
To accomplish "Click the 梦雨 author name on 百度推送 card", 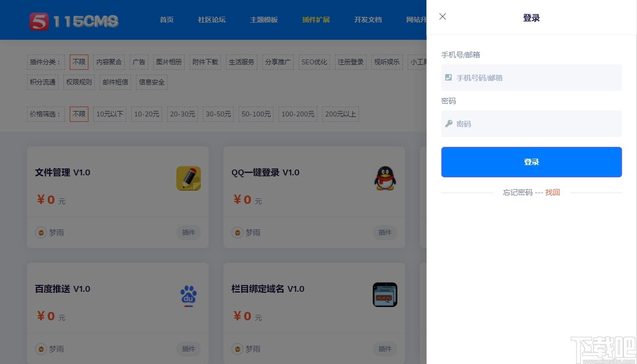I will [56, 349].
